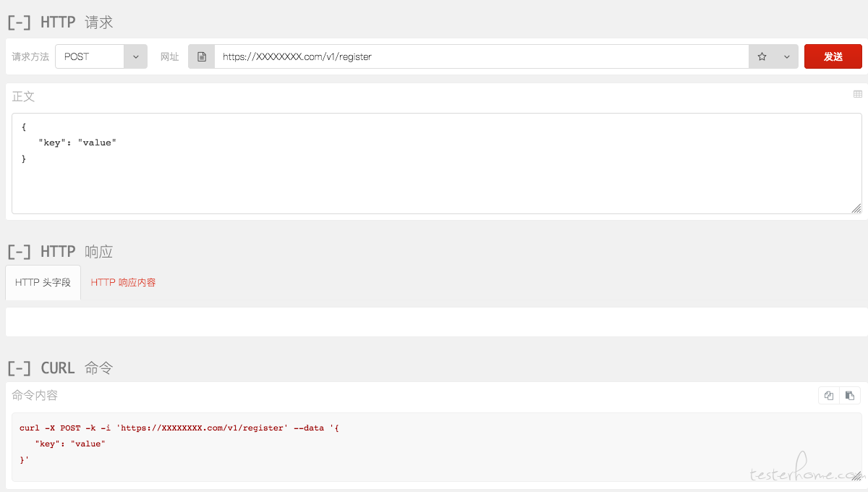Viewport: 868px width, 492px height.
Task: Click the document icon beside the URL field
Action: coord(202,56)
